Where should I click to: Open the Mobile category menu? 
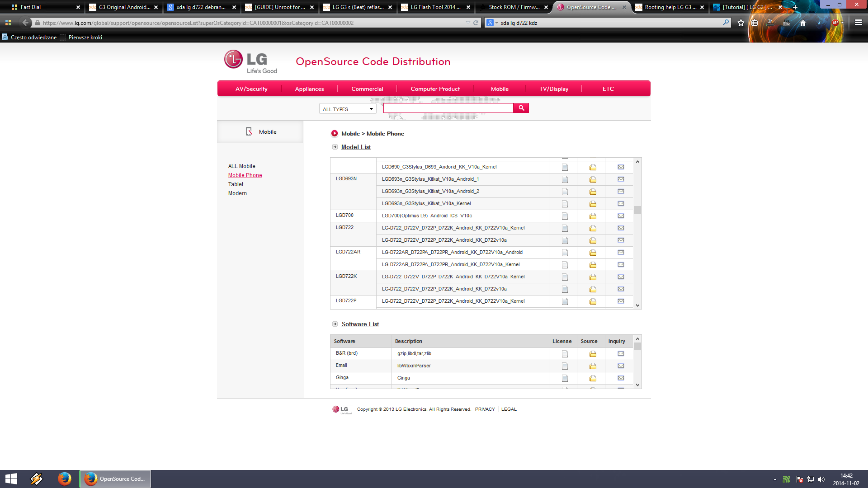pos(500,89)
